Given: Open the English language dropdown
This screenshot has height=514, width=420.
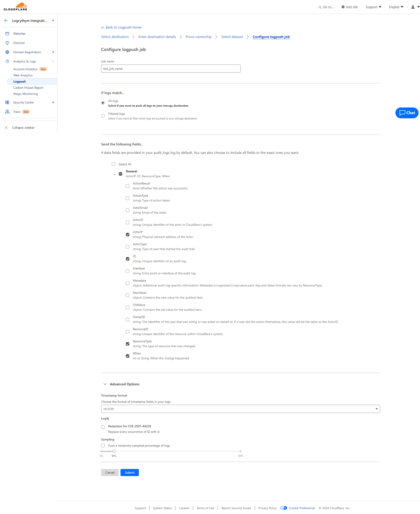Looking at the screenshot, I should (396, 7).
